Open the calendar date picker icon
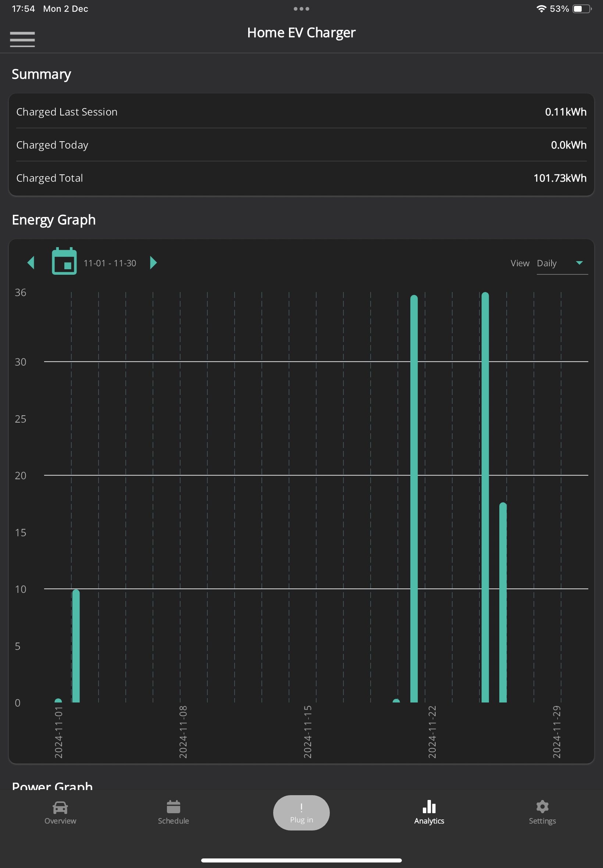 click(x=64, y=261)
